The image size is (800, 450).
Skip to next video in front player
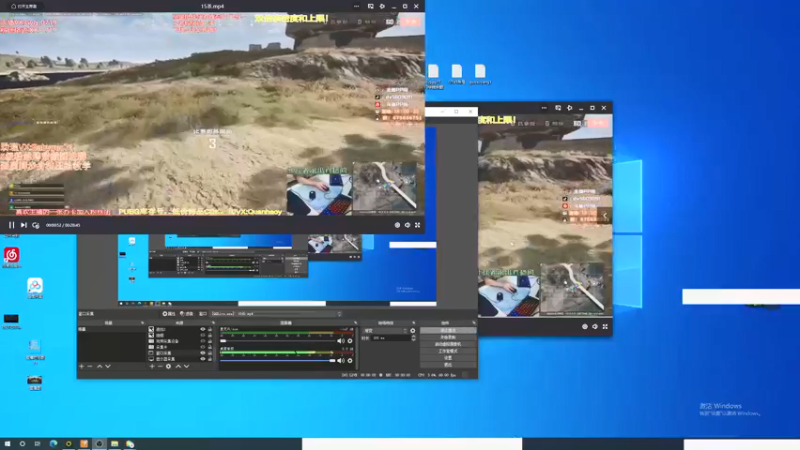[x=23, y=225]
